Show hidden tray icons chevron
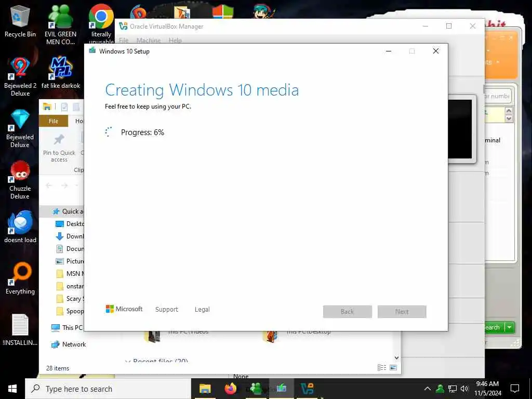Image resolution: width=532 pixels, height=399 pixels. (428, 389)
